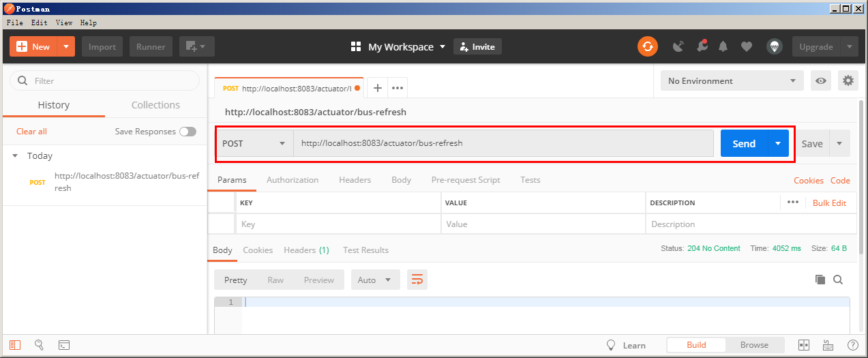The image size is (868, 358).
Task: Switch to Browse mode
Action: [x=754, y=345]
